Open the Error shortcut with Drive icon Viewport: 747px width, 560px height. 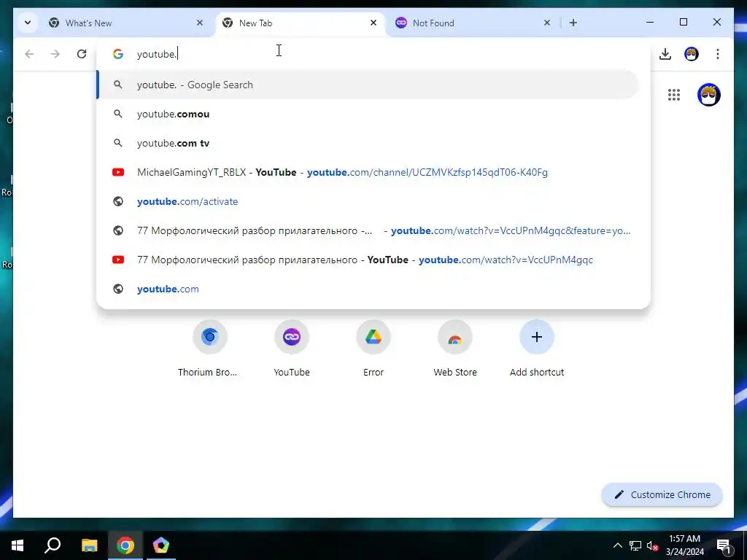point(373,348)
